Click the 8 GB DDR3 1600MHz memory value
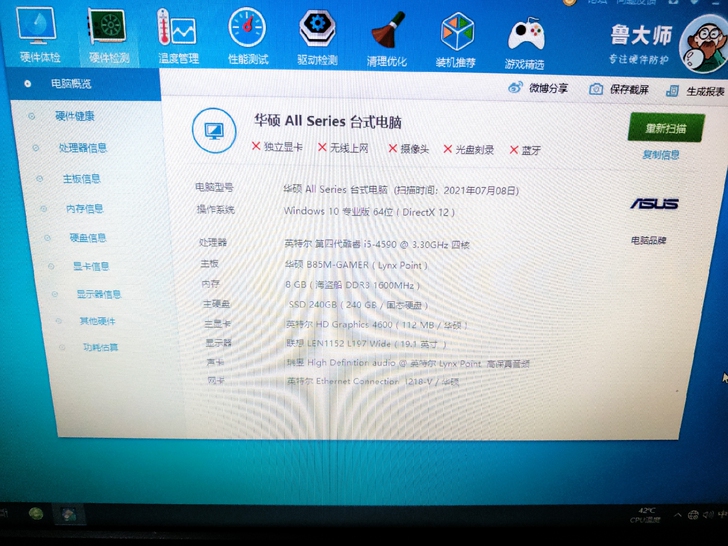Image resolution: width=728 pixels, height=546 pixels. coord(352,285)
